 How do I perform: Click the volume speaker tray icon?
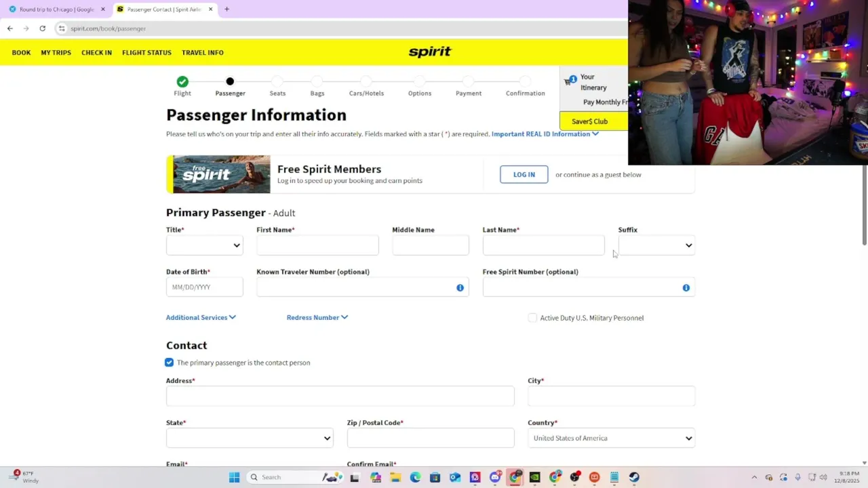pyautogui.click(x=823, y=477)
